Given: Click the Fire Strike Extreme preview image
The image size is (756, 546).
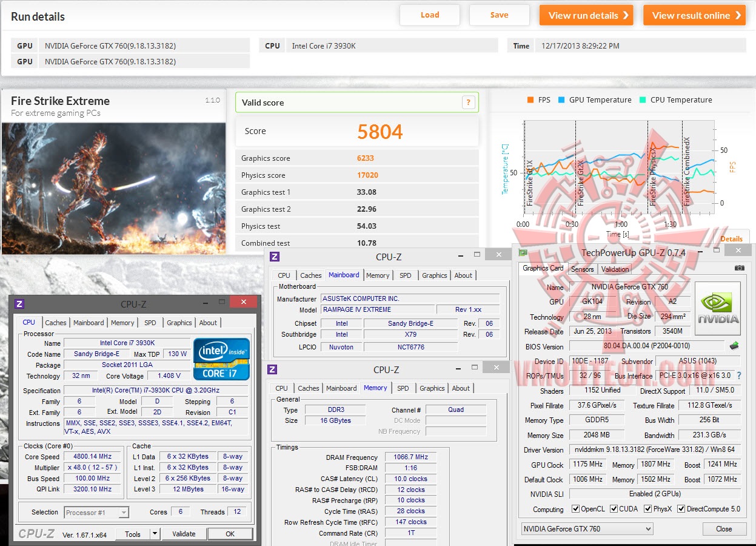Looking at the screenshot, I should [113, 188].
